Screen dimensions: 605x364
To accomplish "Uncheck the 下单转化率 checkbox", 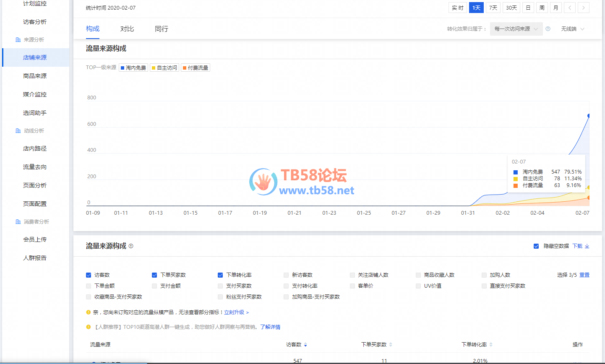I will [x=220, y=275].
